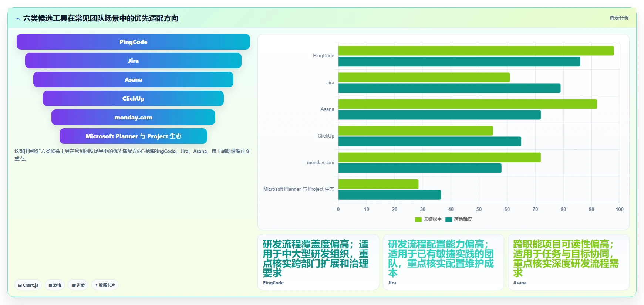Select the Jira funnel bar
Screen dimensions: 644x305
133,61
